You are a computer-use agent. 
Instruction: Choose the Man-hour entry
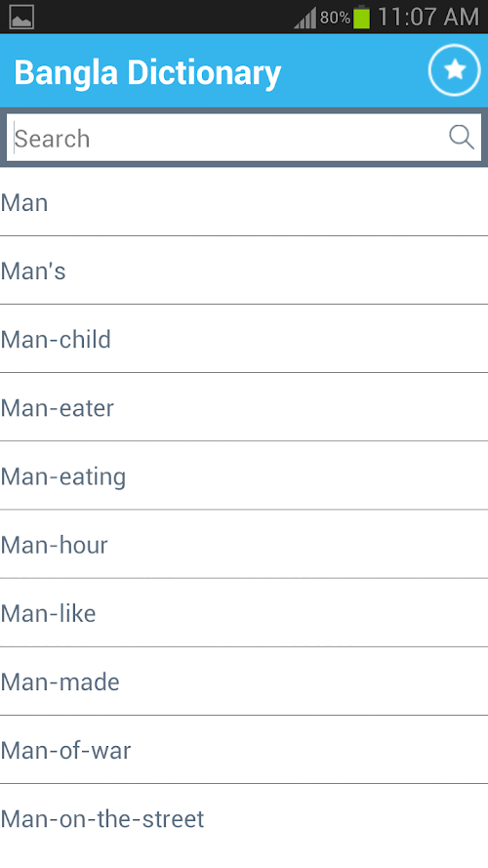coord(244,544)
